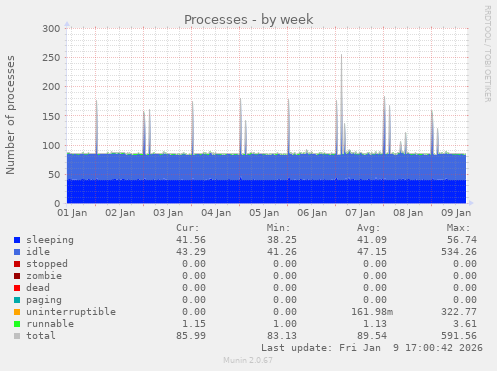Select the "Avg:" column header
The height and width of the screenshot is (371, 497).
369,228
